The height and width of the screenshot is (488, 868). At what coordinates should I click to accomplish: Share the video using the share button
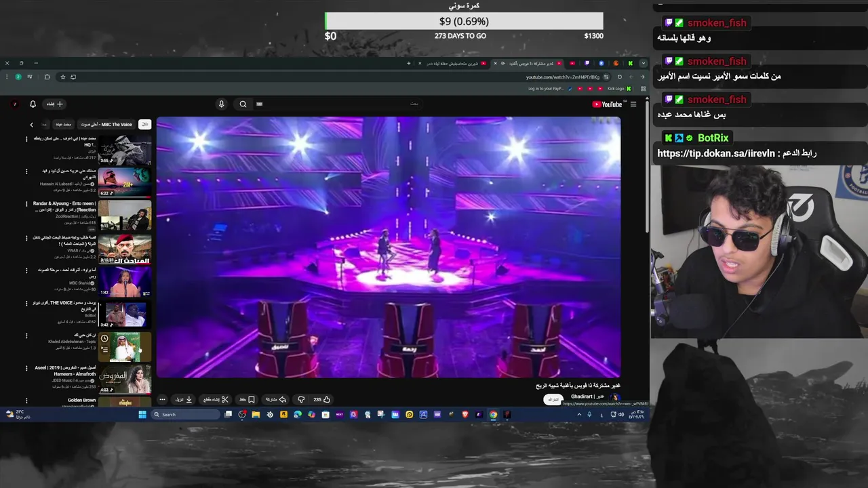[x=275, y=400]
